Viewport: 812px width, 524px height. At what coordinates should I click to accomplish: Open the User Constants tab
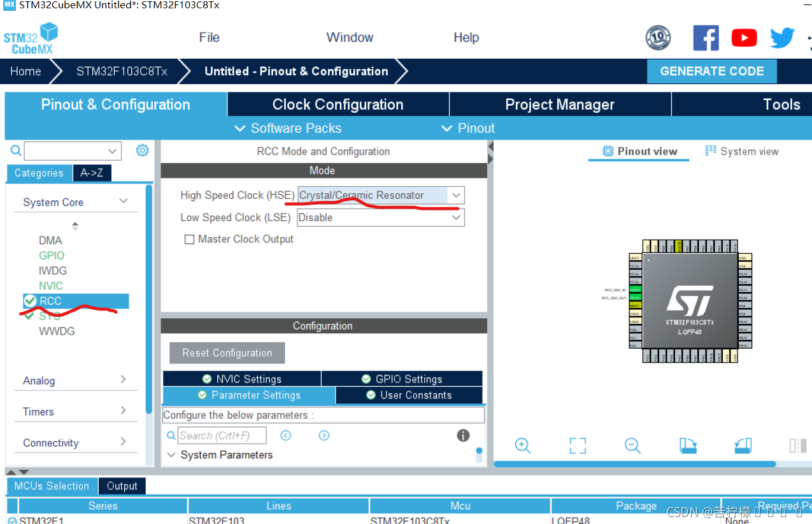pyautogui.click(x=409, y=395)
